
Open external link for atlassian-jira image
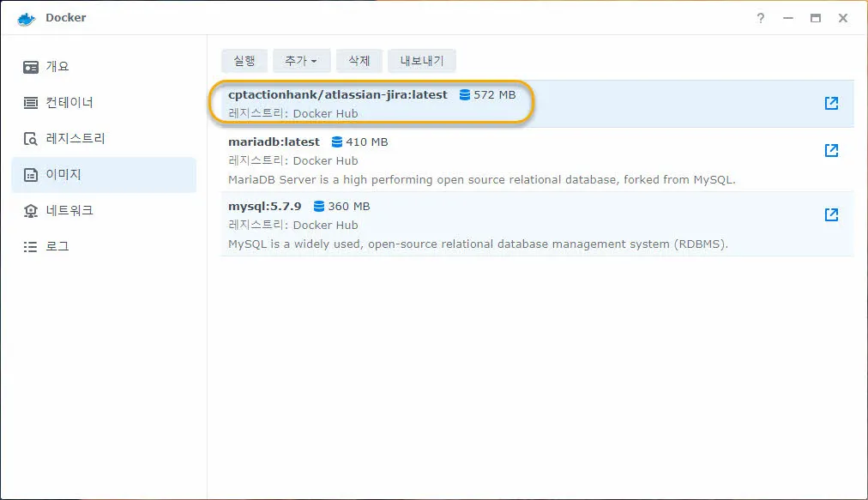coord(830,102)
